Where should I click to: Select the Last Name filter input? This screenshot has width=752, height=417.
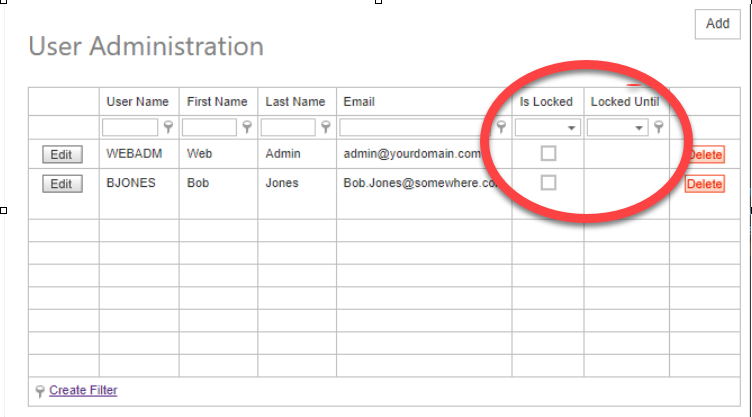point(287,127)
